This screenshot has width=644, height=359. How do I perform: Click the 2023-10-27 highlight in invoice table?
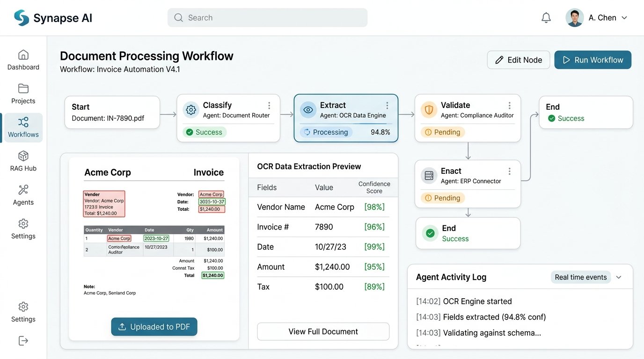tap(156, 238)
